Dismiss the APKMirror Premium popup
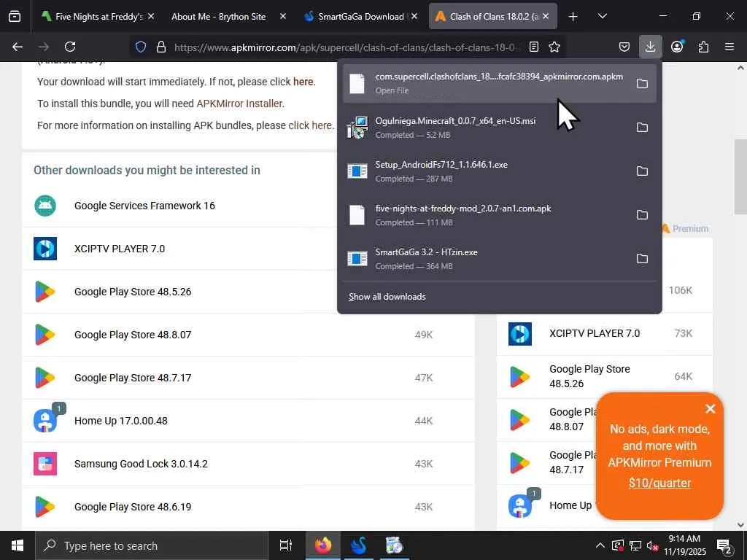 tap(710, 408)
